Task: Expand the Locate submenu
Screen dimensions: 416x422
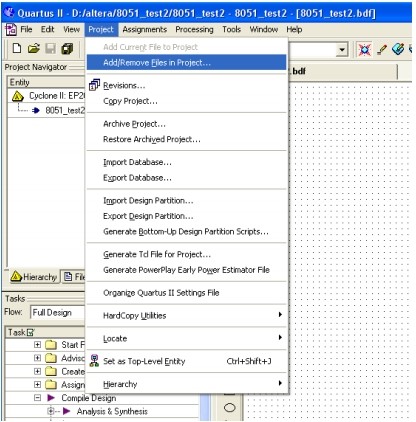Action: click(x=186, y=338)
